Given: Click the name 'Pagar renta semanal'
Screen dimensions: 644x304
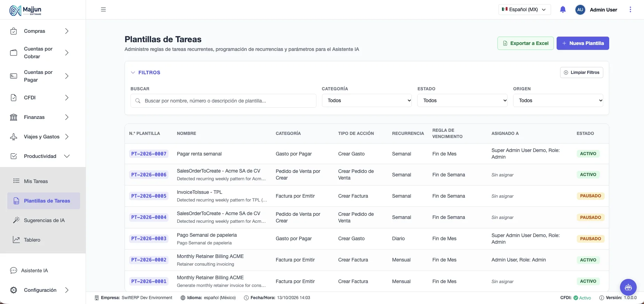Looking at the screenshot, I should 199,154.
